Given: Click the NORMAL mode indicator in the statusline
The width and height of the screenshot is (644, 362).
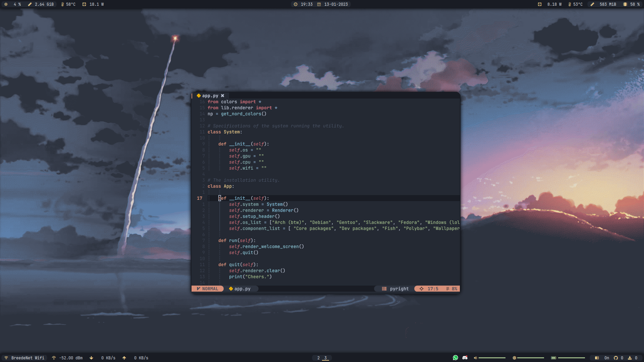Looking at the screenshot, I should [x=208, y=289].
